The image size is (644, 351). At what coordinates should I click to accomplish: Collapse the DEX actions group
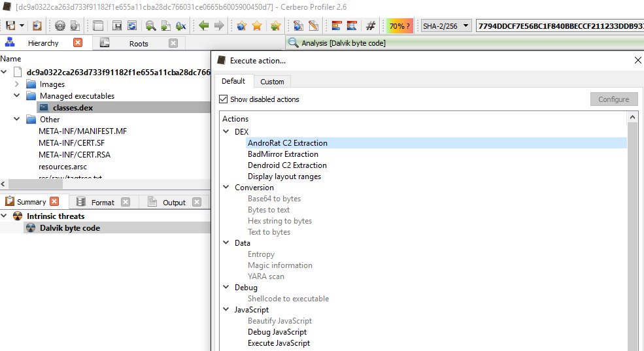point(226,132)
